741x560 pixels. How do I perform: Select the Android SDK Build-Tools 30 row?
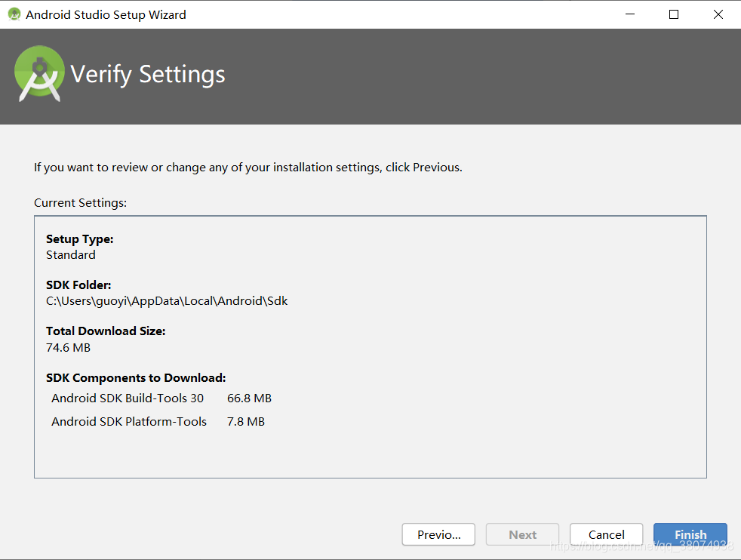click(x=161, y=398)
